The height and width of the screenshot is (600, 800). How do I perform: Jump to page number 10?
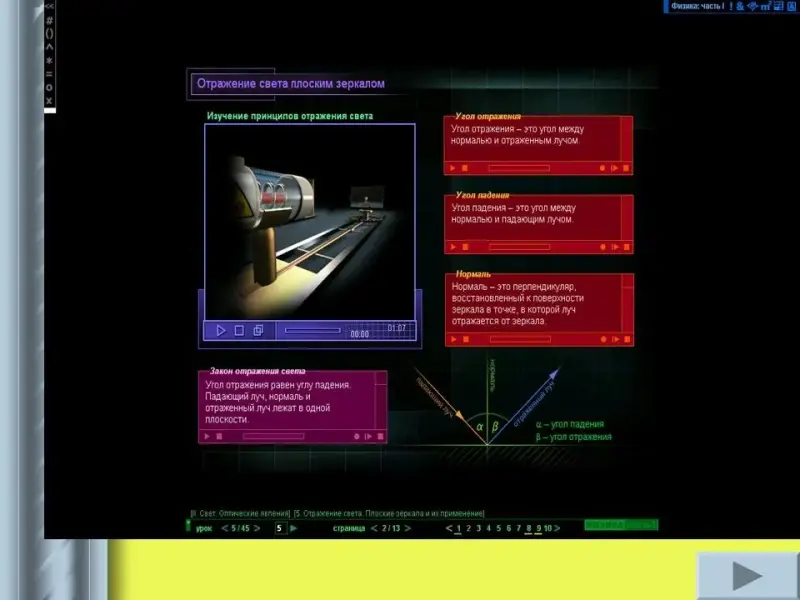click(x=548, y=528)
